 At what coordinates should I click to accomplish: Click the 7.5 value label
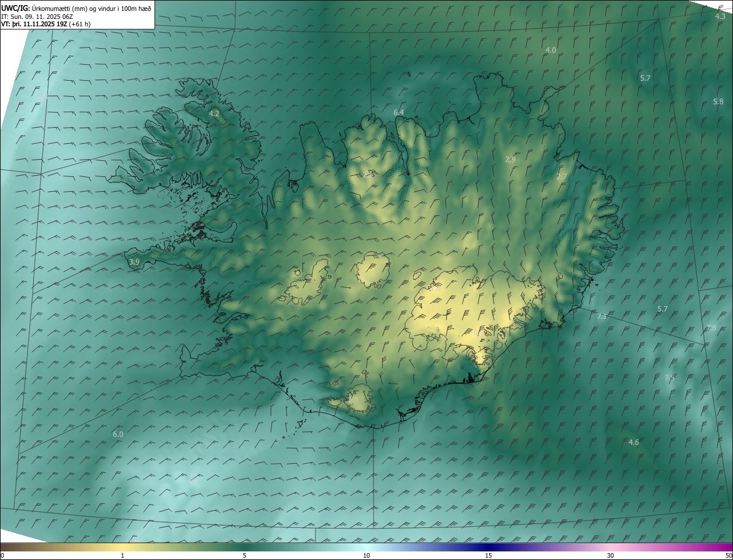point(669,378)
